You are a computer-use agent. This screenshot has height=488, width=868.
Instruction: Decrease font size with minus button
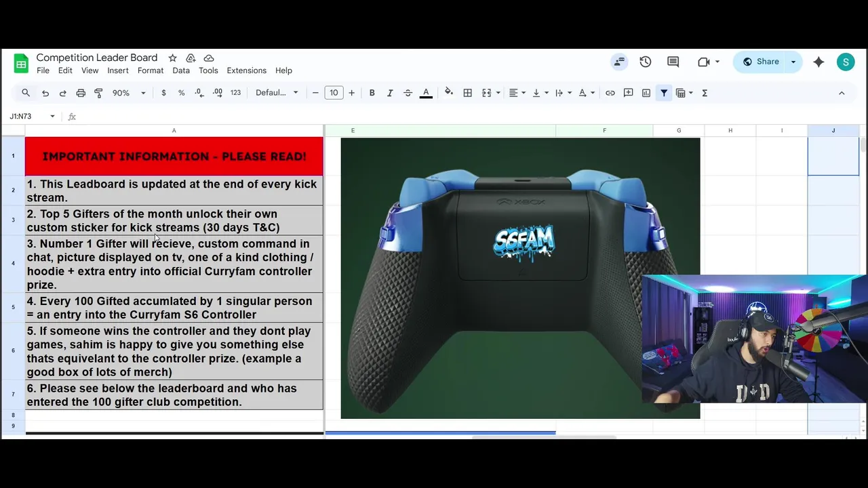(x=315, y=93)
